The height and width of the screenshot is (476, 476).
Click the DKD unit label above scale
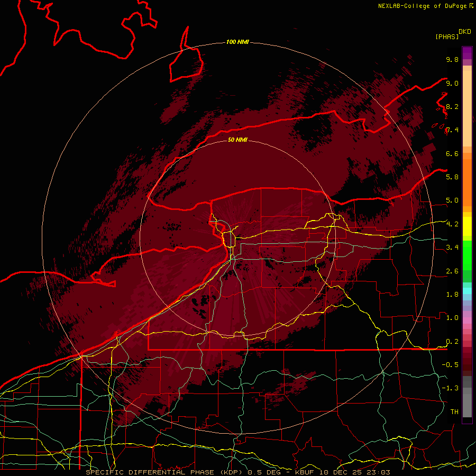tap(465, 32)
